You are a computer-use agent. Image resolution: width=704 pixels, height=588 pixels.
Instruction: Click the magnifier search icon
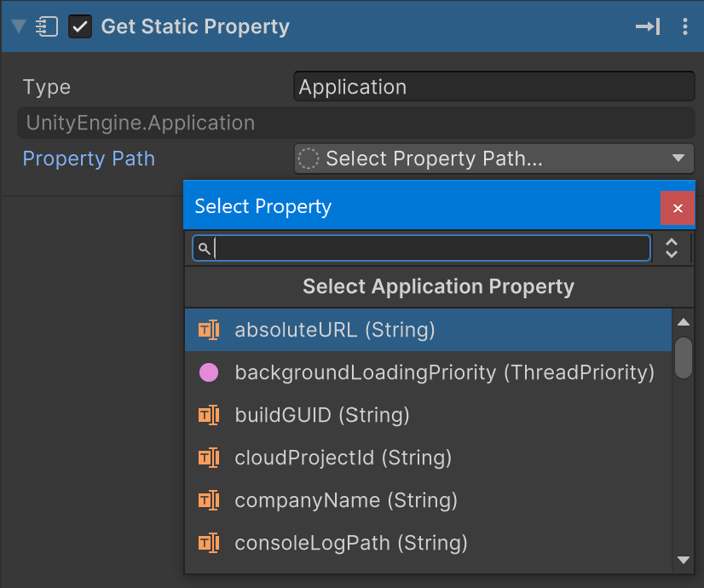pyautogui.click(x=205, y=248)
